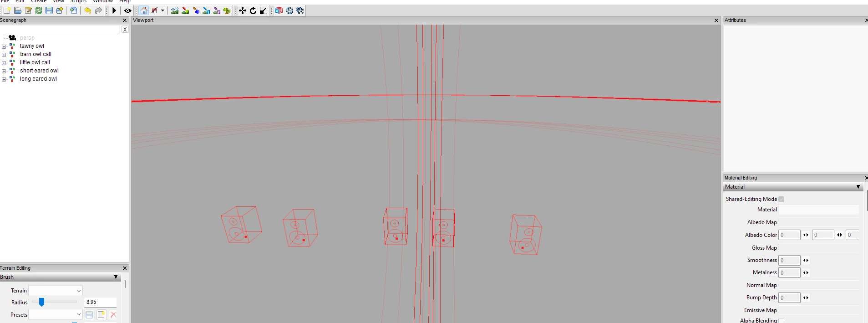Open the Create menu
The image size is (868, 323).
39,1
